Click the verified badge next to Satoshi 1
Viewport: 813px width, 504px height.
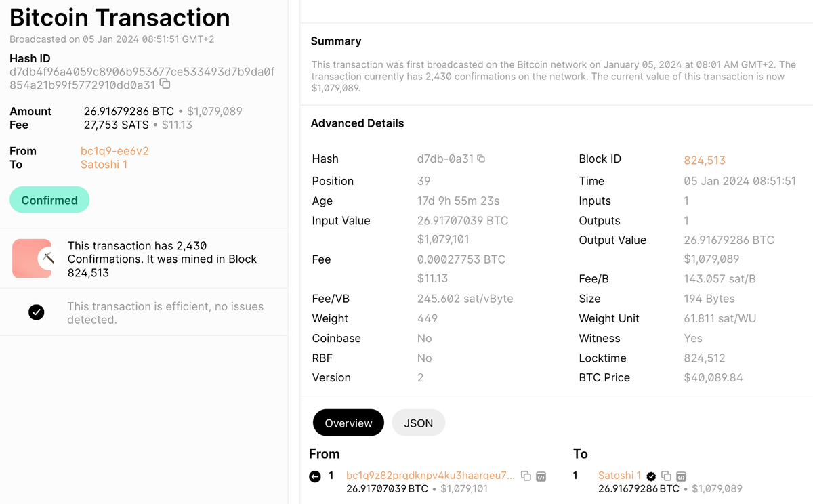[651, 476]
